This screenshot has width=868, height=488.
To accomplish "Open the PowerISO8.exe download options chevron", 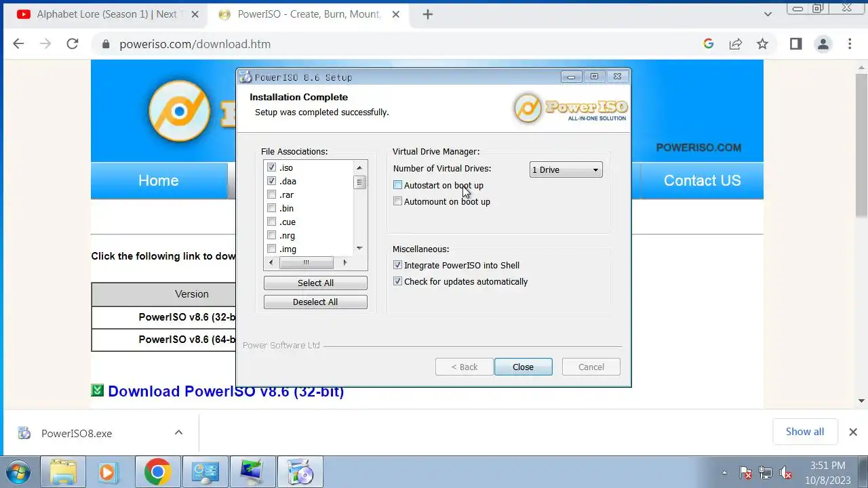I will tap(178, 432).
